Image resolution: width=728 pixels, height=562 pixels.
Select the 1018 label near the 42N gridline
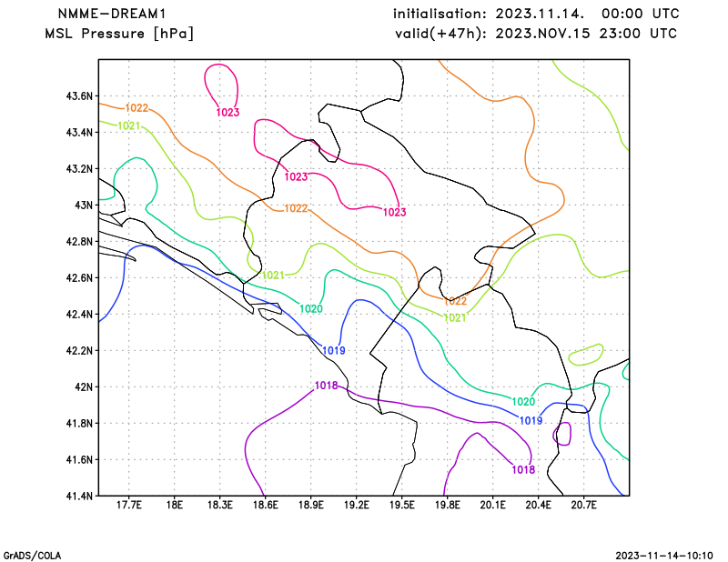pos(327,386)
